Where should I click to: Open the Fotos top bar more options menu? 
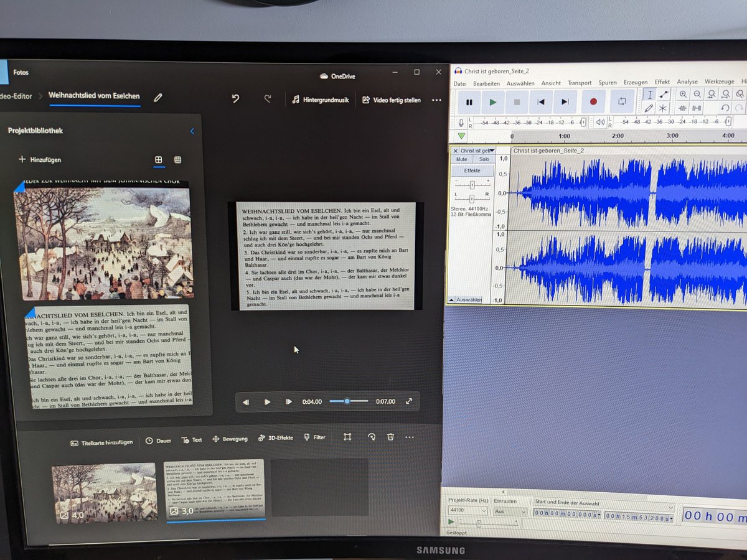pyautogui.click(x=436, y=100)
